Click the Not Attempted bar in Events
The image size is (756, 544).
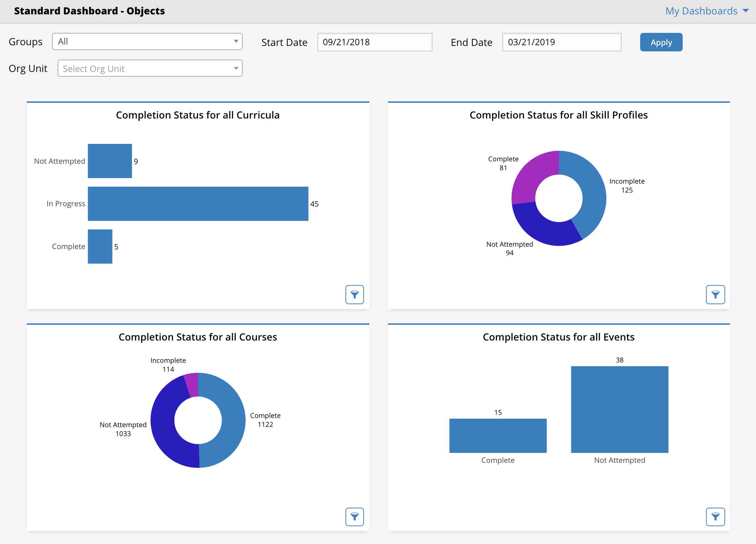(619, 409)
